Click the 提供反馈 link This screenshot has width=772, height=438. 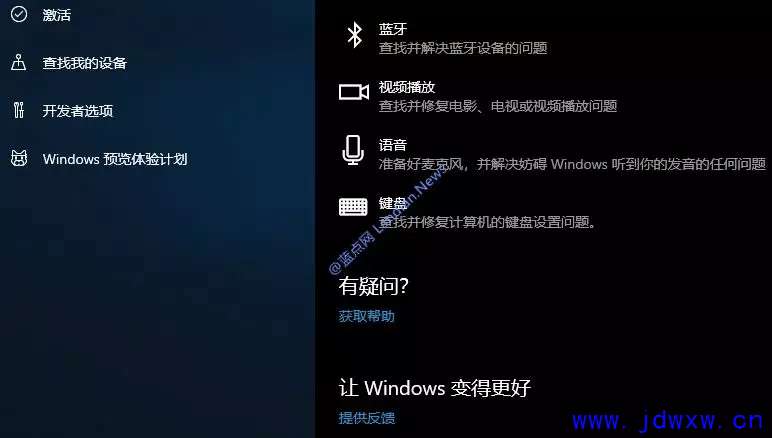[x=366, y=418]
